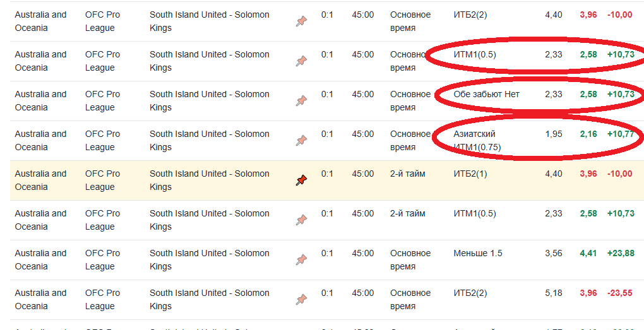Open the Азиатский ИТМ1(0.75) bet label

(x=477, y=141)
